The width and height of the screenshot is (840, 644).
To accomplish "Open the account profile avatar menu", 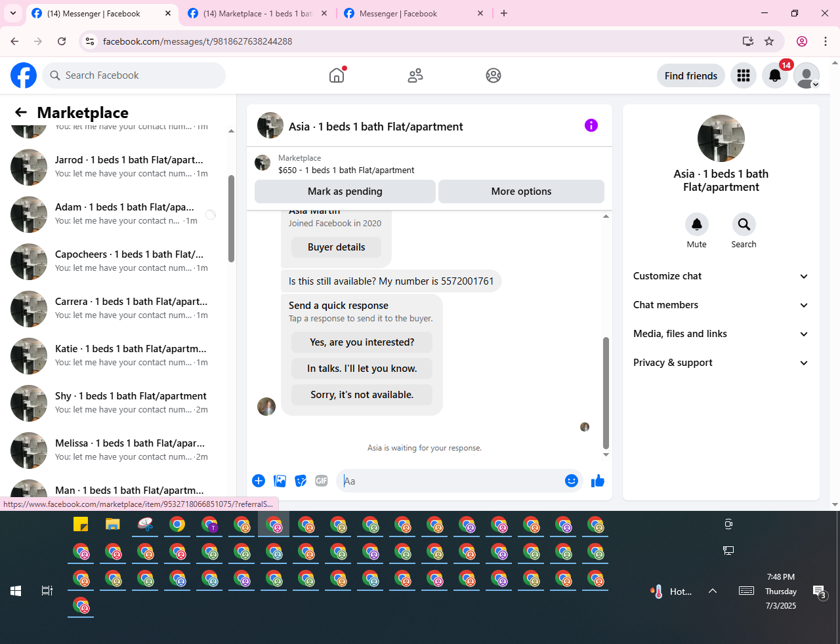I will 807,75.
